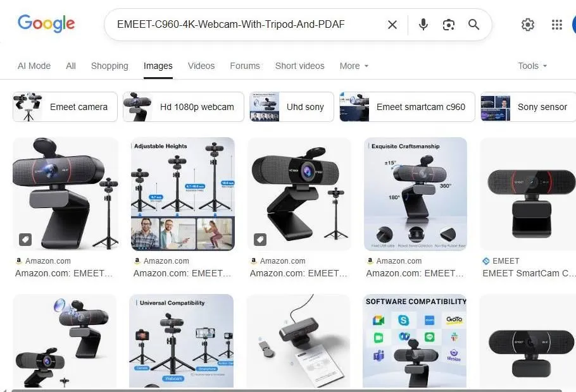
Task: Switch to Short videos tab
Action: pos(300,66)
